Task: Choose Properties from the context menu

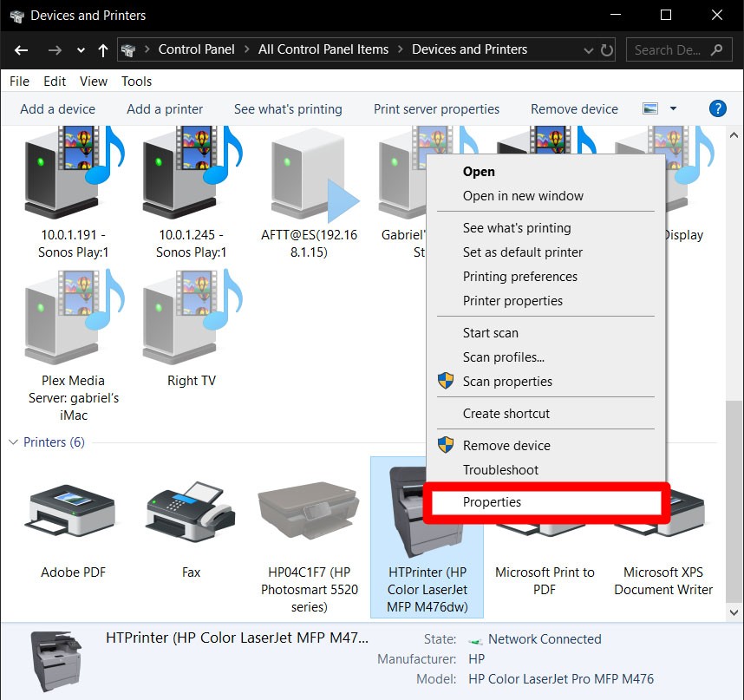Action: pyautogui.click(x=492, y=501)
